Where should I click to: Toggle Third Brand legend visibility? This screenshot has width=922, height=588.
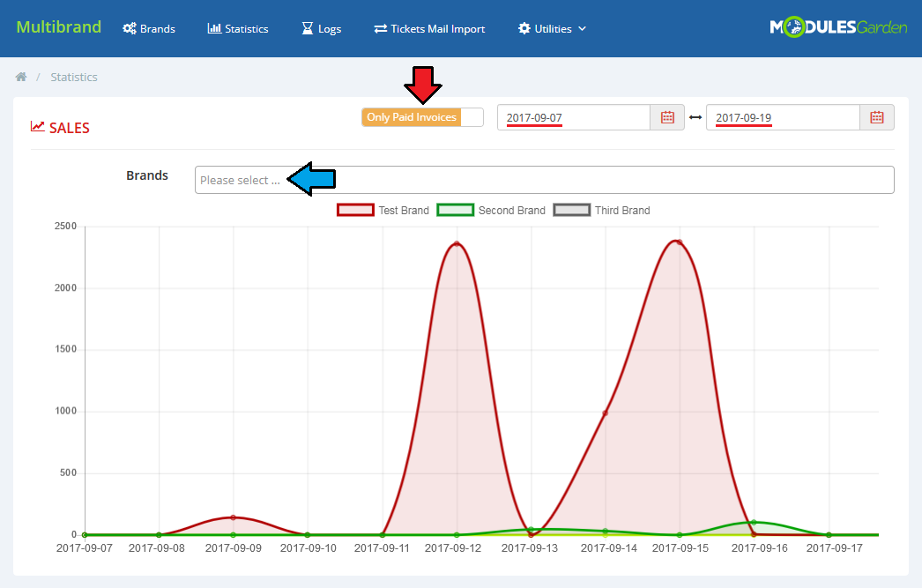click(601, 210)
